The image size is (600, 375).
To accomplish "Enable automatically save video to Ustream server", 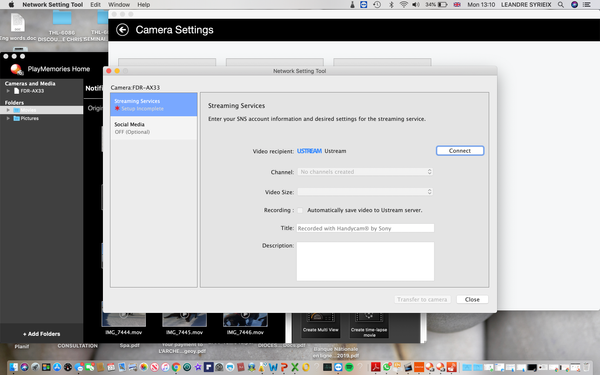I will 300,210.
